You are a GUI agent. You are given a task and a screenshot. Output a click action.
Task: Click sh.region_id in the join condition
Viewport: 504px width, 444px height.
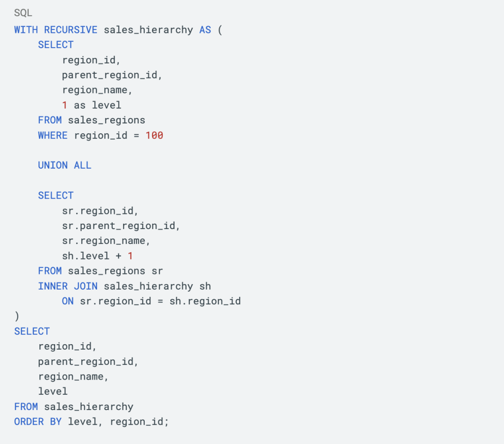point(205,301)
